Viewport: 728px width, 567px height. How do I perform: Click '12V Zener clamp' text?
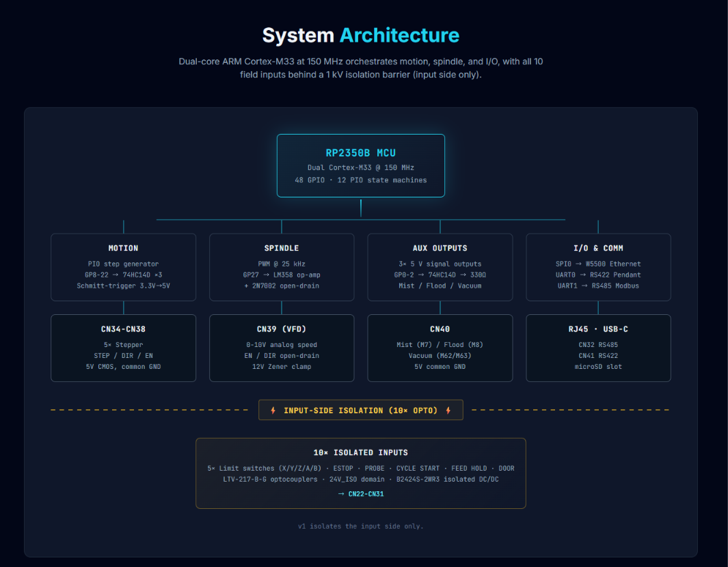coord(282,367)
